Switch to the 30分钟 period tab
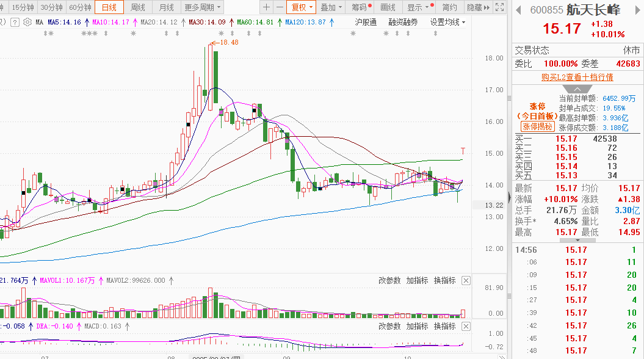 tap(51, 7)
